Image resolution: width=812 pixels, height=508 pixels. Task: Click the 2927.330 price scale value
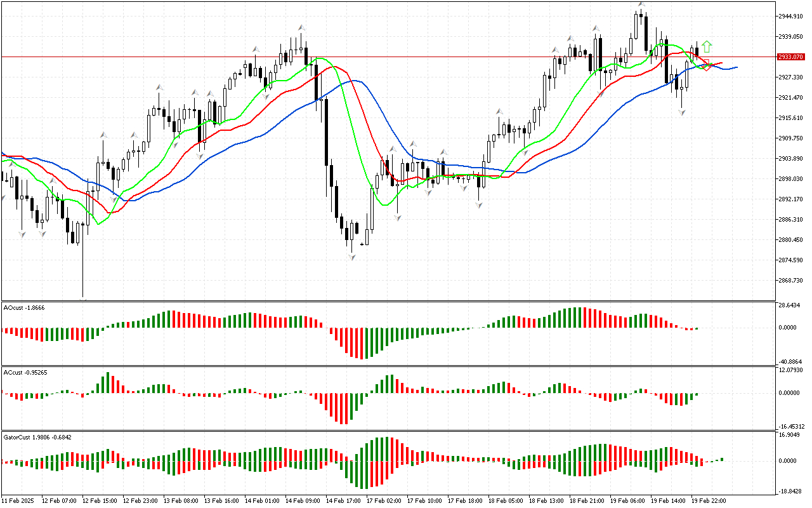coord(792,77)
